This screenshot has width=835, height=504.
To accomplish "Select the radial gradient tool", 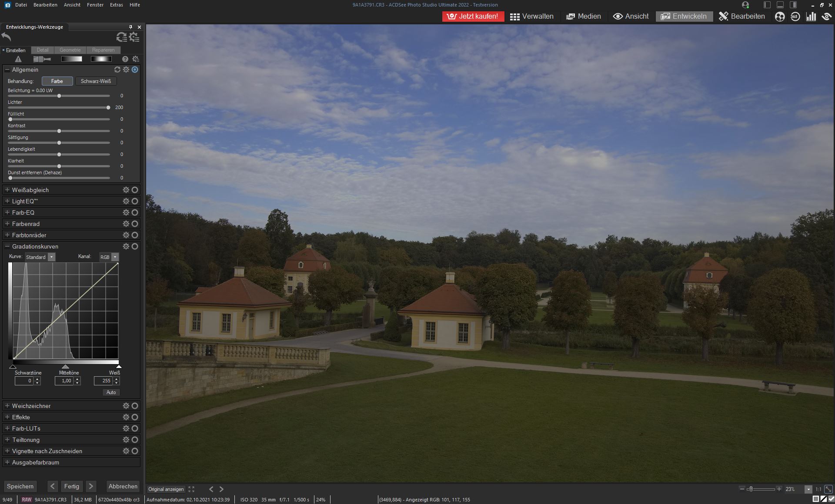I will click(101, 59).
